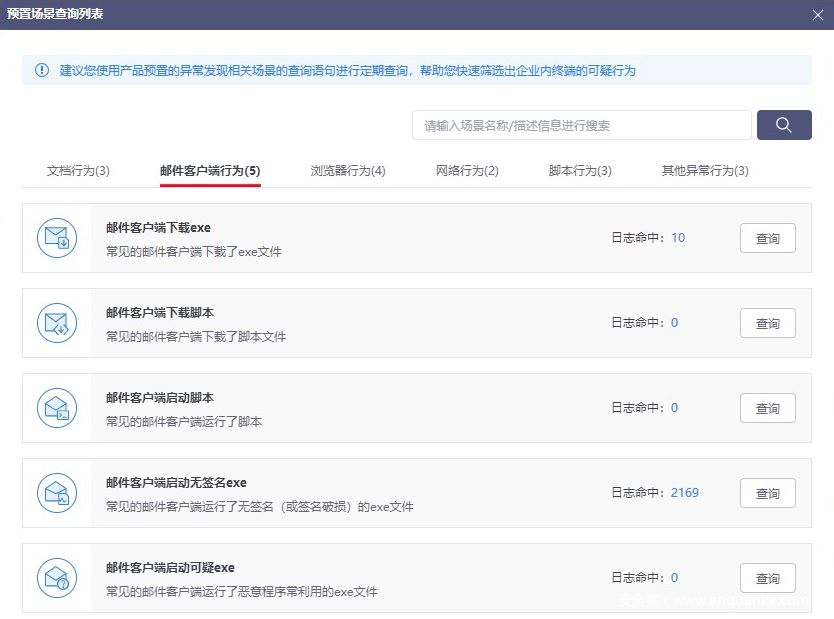Click the blue info icon in banner
This screenshot has width=834, height=619.
click(42, 70)
